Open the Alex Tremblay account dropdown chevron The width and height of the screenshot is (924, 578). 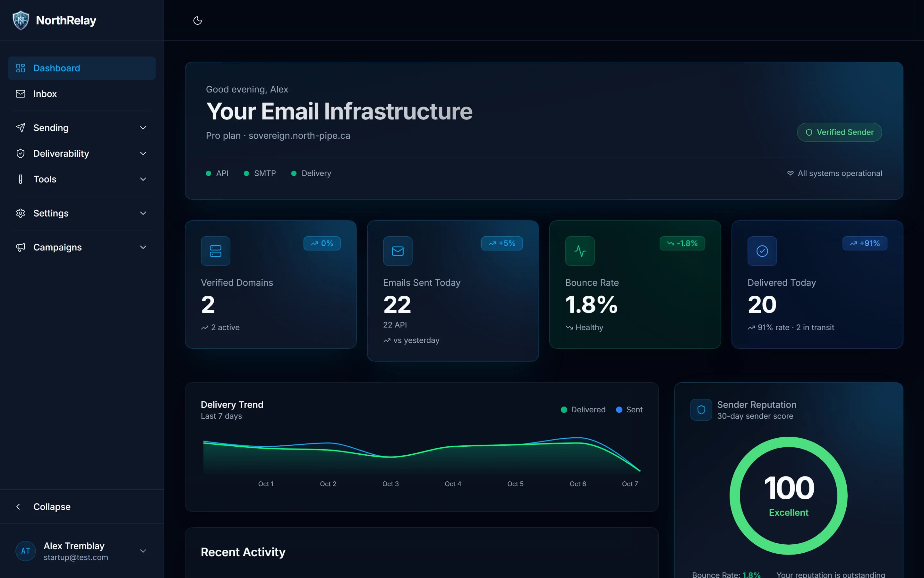143,551
